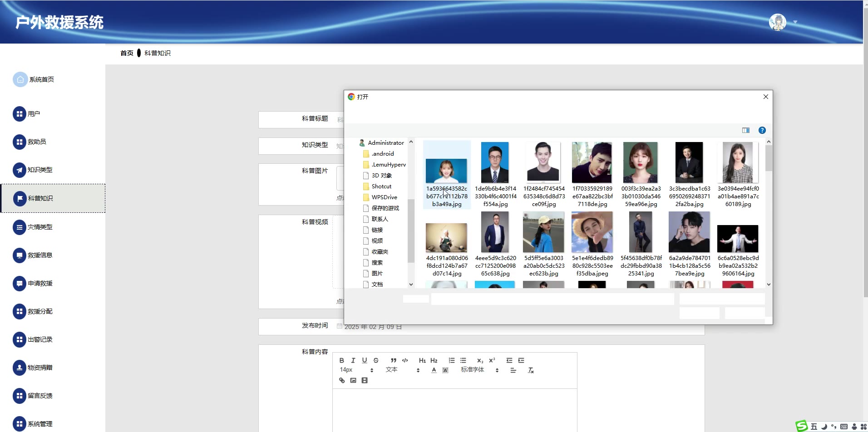Screen dimensions: 868x432
Task: Toggle italic text style
Action: (x=353, y=360)
